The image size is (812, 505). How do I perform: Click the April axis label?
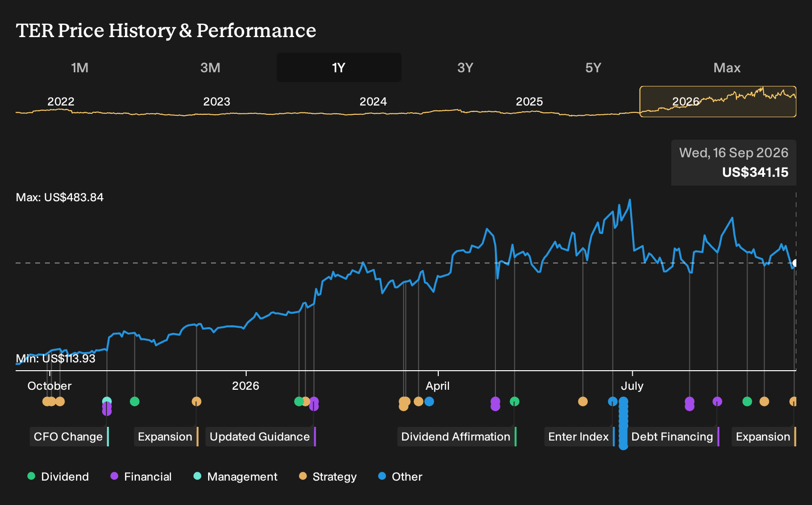pyautogui.click(x=437, y=386)
